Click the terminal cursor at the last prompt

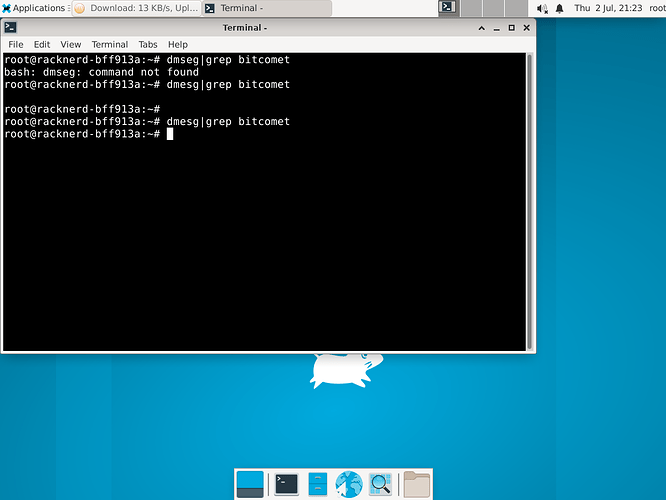tap(170, 134)
